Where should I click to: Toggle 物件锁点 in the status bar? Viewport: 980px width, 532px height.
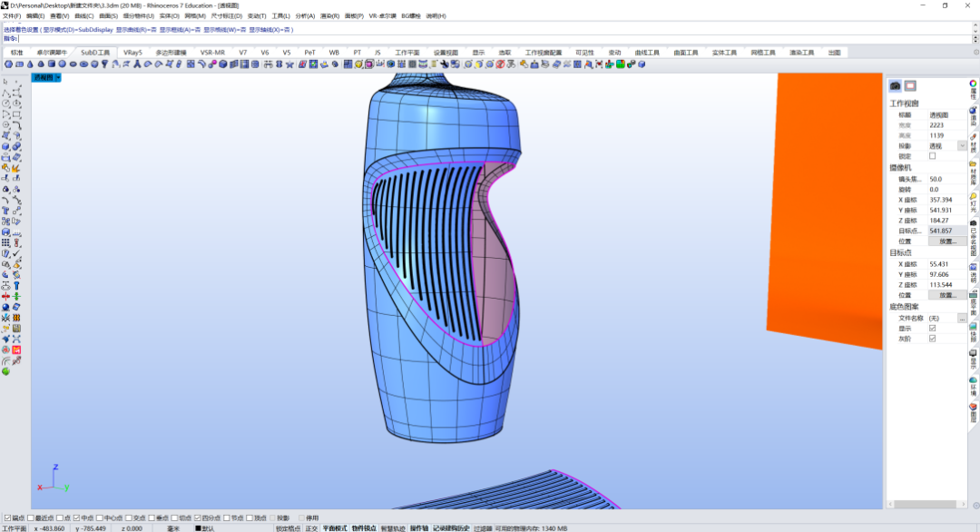[364, 528]
